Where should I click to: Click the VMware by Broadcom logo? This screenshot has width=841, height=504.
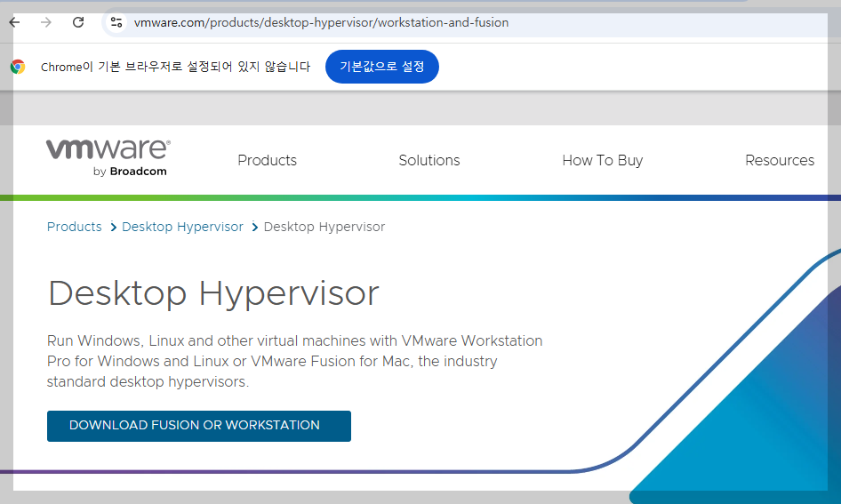pyautogui.click(x=108, y=157)
